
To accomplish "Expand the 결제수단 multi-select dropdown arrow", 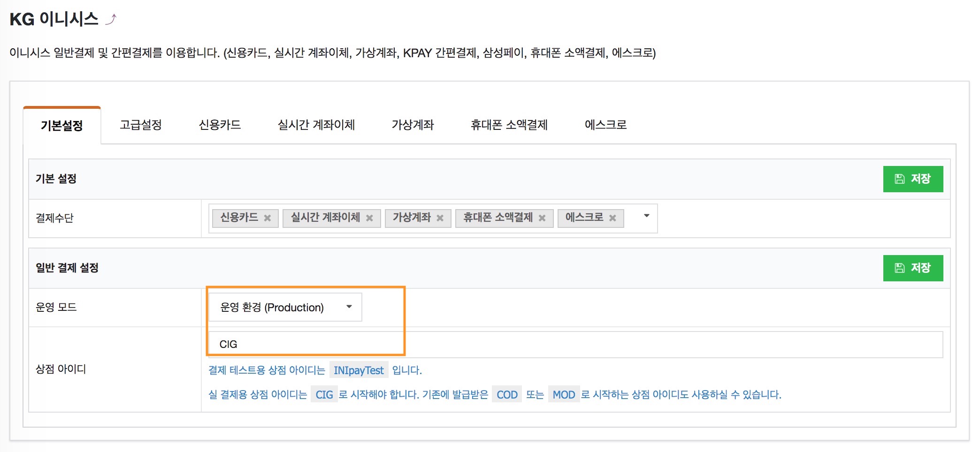I will [x=646, y=216].
